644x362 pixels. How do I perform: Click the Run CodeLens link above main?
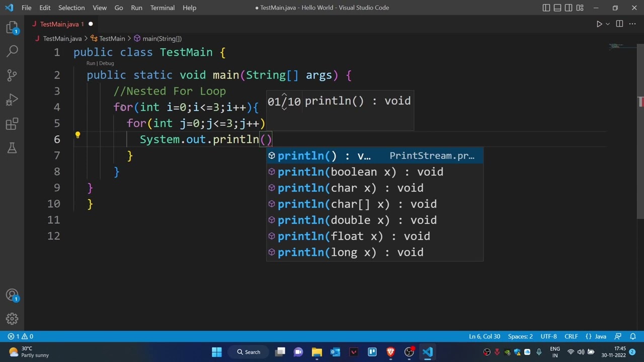(x=91, y=63)
